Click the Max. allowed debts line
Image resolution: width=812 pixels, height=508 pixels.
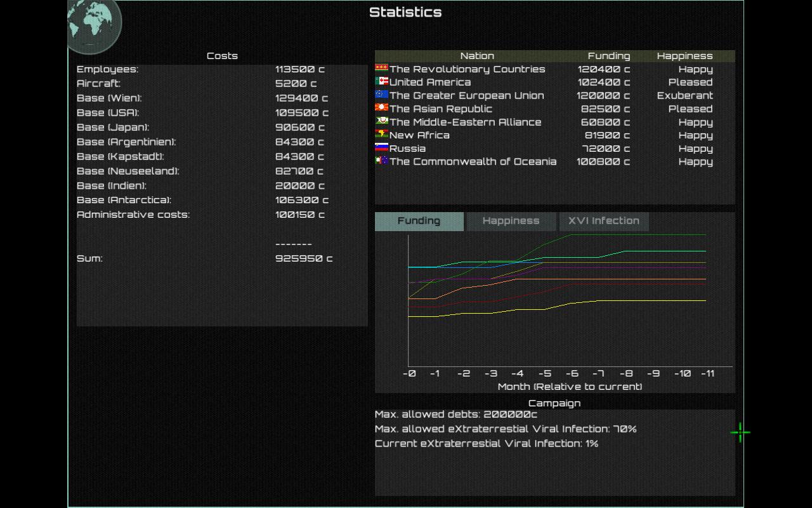click(x=456, y=415)
